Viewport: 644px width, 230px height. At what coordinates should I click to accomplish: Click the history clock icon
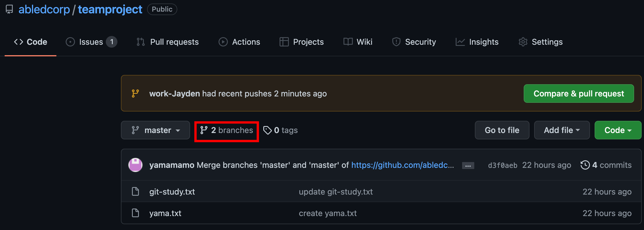pyautogui.click(x=585, y=165)
